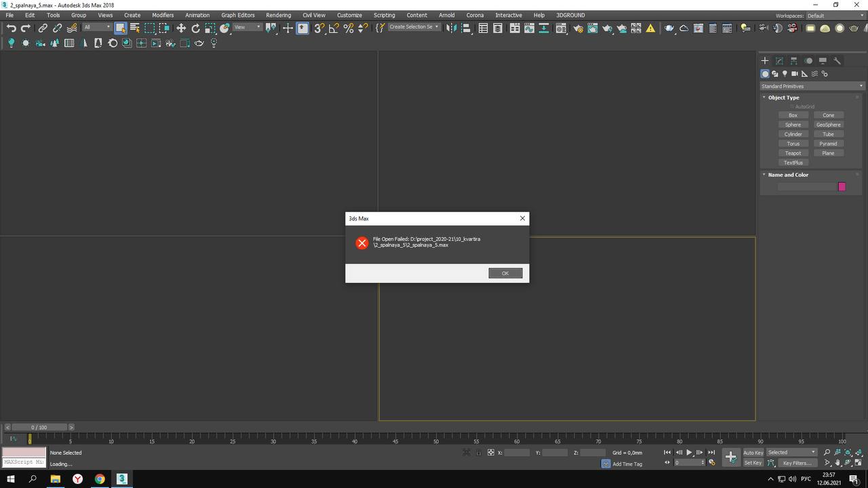The image size is (868, 488).
Task: Click the yellow warning triangle icon
Action: click(650, 28)
